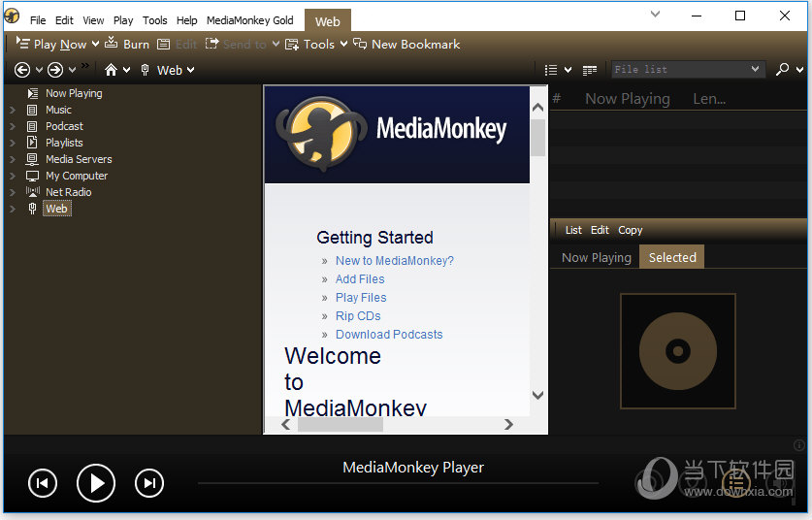812x520 pixels.
Task: Open the search options dropdown arrow
Action: [799, 70]
